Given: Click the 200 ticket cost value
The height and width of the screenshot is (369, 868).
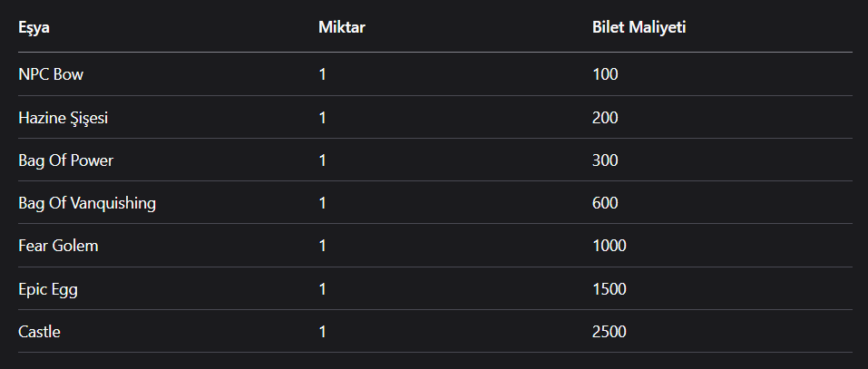Looking at the screenshot, I should [x=605, y=118].
